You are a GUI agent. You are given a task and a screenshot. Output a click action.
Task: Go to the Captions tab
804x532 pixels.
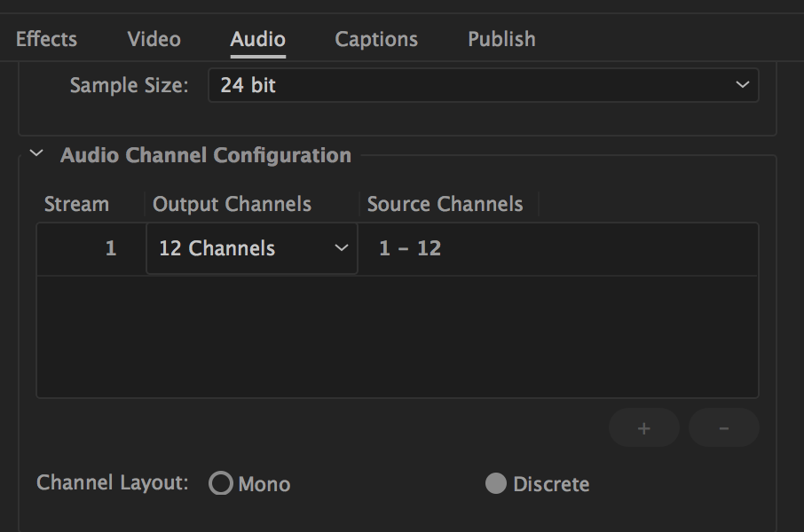[x=376, y=39]
